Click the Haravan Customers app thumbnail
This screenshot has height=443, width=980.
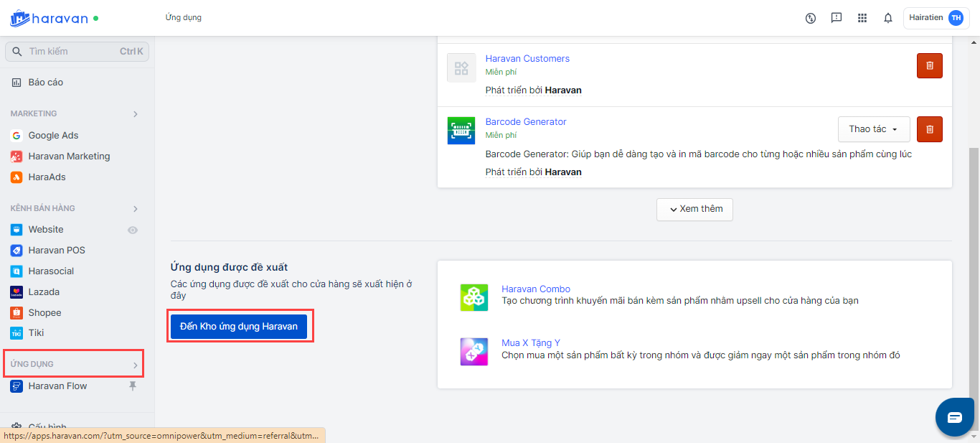[x=461, y=67]
